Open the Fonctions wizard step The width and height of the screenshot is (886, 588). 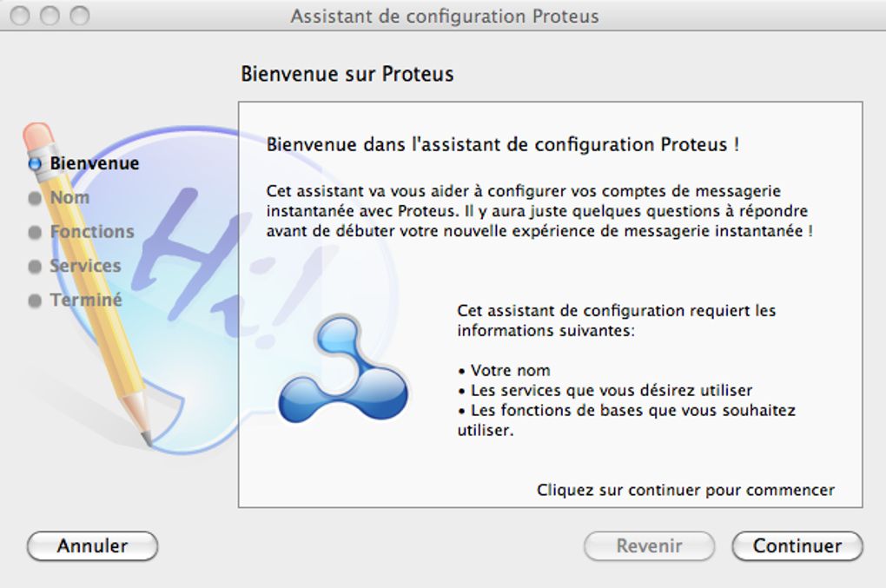tap(91, 231)
